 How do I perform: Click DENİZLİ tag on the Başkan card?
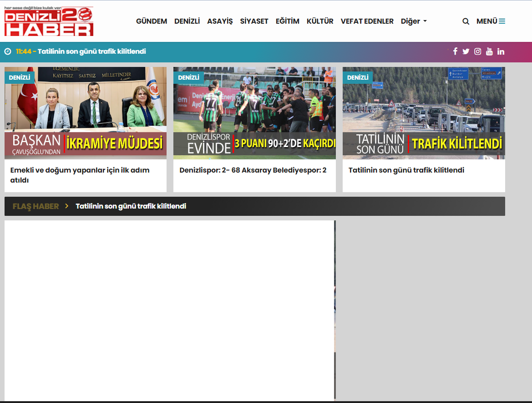coord(19,77)
